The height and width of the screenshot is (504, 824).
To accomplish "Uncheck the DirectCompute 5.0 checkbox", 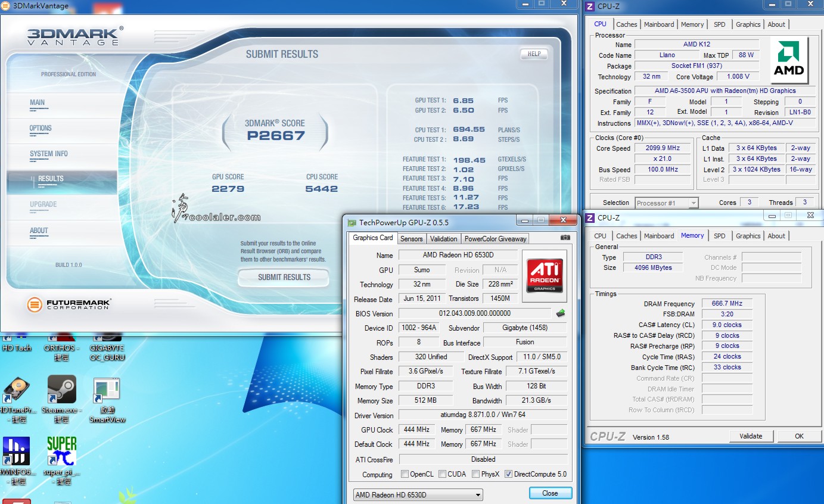I will [508, 474].
